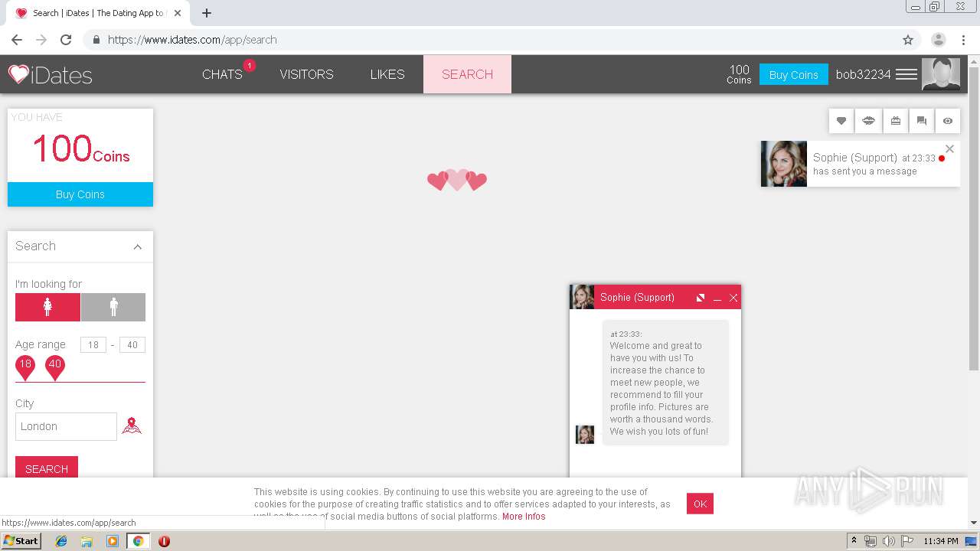Open the media player taskbar icon
This screenshot has height=551, width=980.
pos(113,541)
